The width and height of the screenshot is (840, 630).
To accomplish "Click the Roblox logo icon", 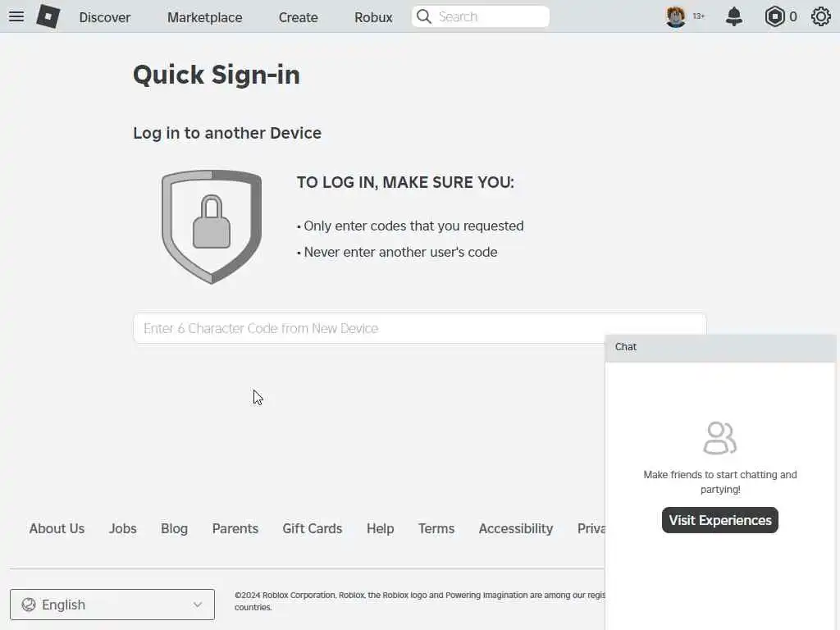I will [x=48, y=16].
